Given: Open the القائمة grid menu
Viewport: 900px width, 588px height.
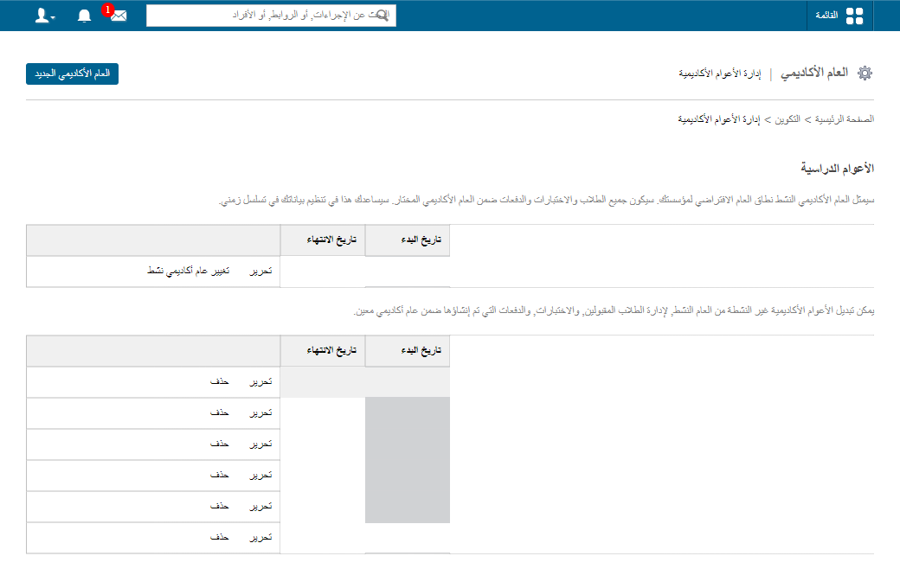Looking at the screenshot, I should coord(839,16).
